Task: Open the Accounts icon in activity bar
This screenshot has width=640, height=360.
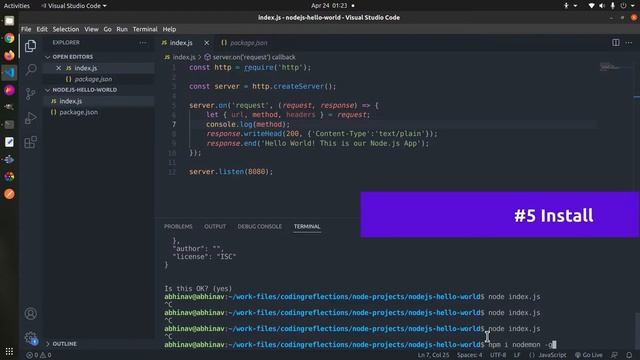Action: click(31, 313)
